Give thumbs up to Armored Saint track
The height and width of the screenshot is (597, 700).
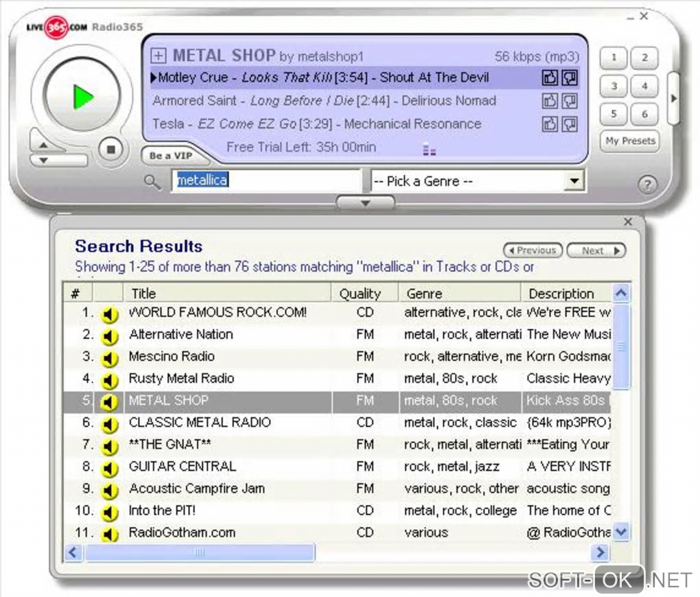point(550,101)
